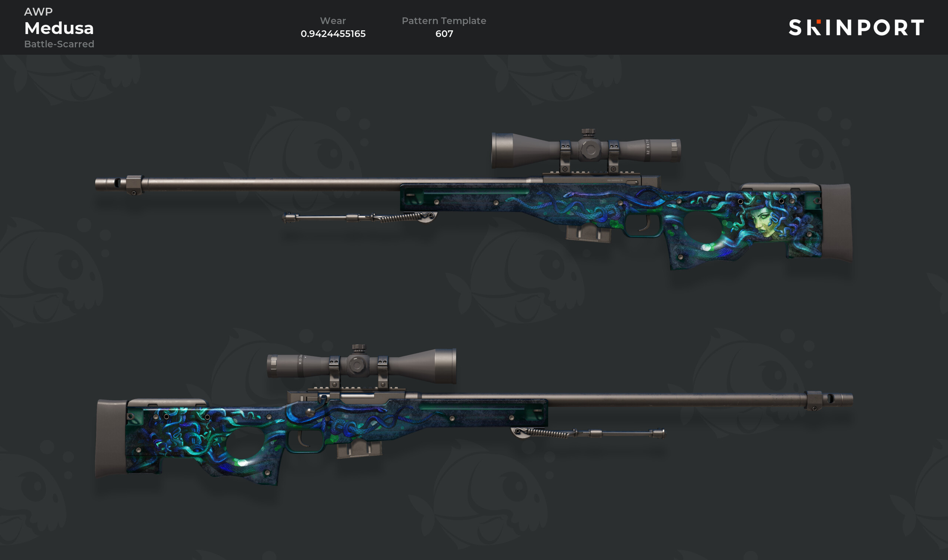Select the Medusa skin title

pyautogui.click(x=59, y=28)
